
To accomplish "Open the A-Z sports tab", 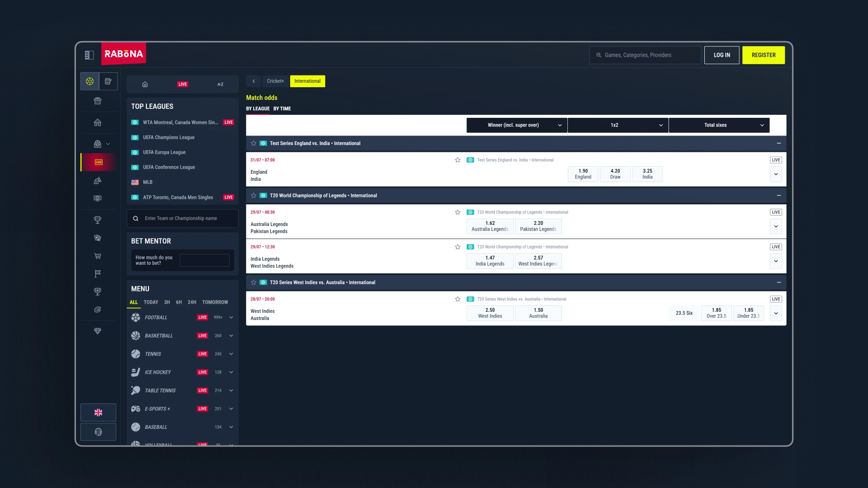I will click(x=220, y=84).
